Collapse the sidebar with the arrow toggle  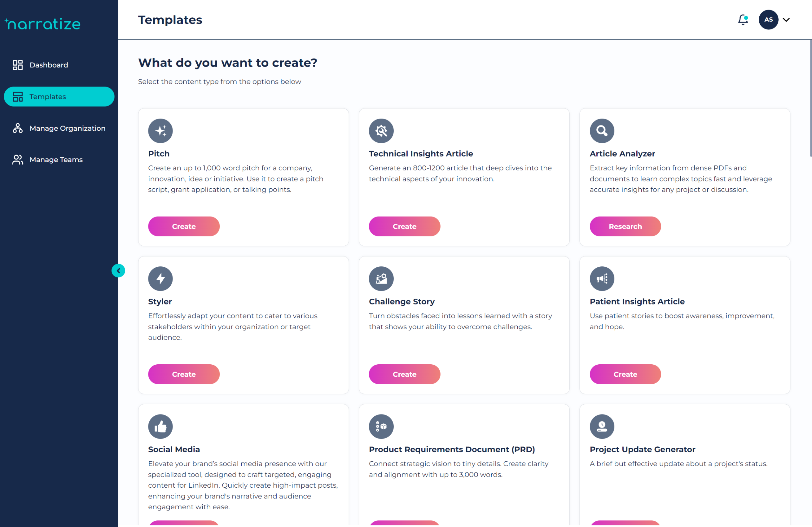pyautogui.click(x=118, y=270)
